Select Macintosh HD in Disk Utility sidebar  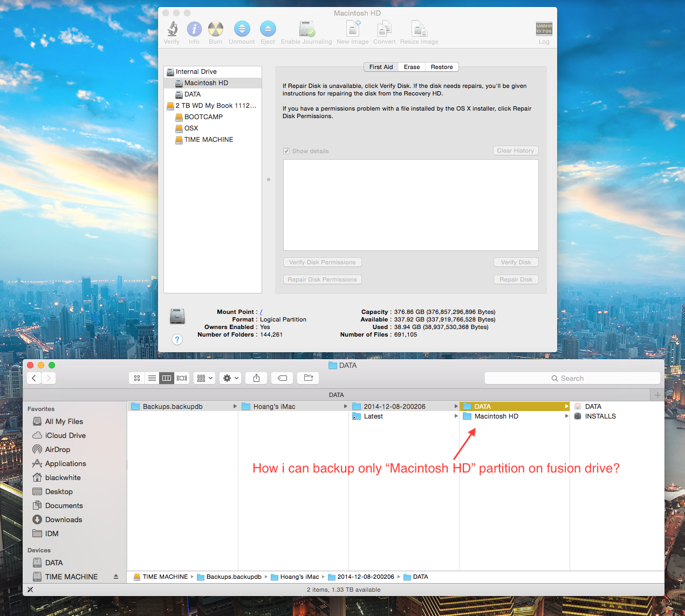[x=213, y=83]
